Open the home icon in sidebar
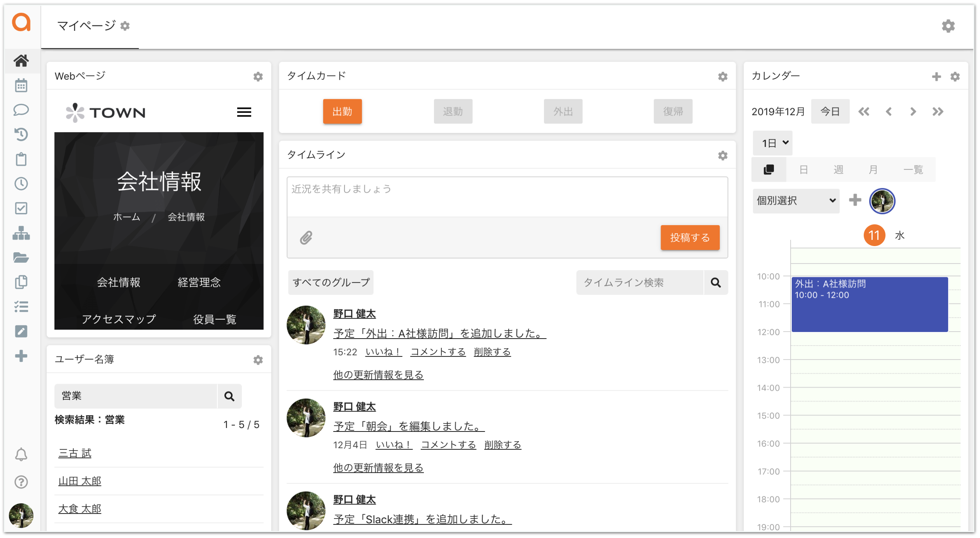The width and height of the screenshot is (980, 538). (21, 61)
